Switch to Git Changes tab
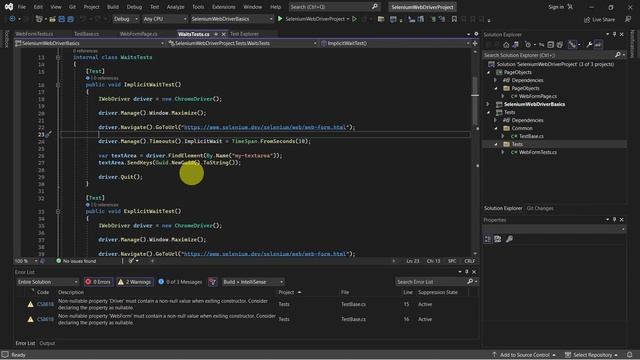 (540, 209)
